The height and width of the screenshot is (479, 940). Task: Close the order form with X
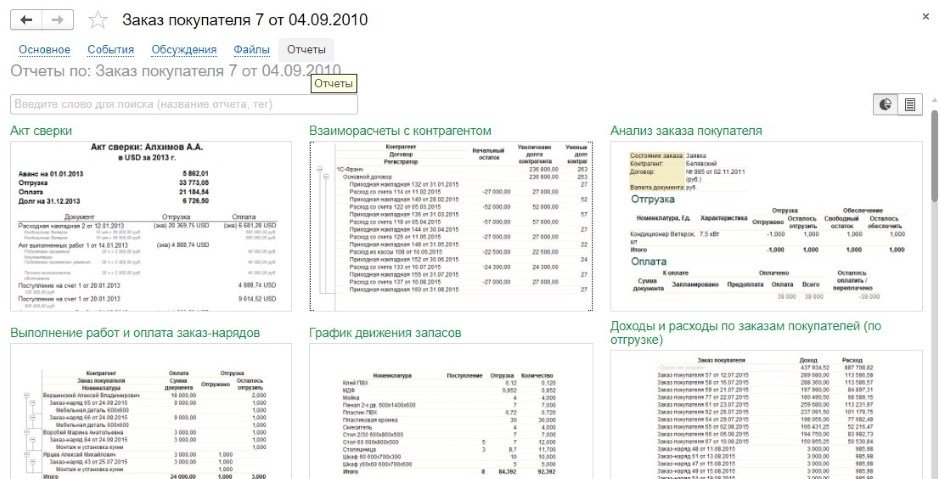point(921,18)
